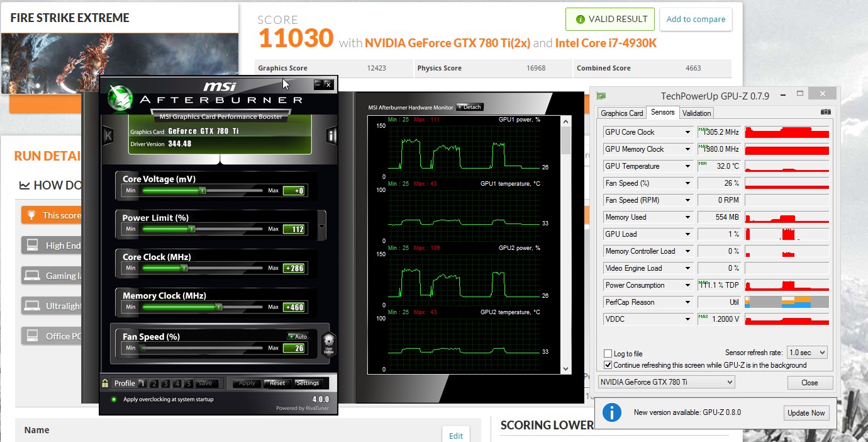
Task: Click the Memory Clock +460 value field
Action: (x=294, y=307)
